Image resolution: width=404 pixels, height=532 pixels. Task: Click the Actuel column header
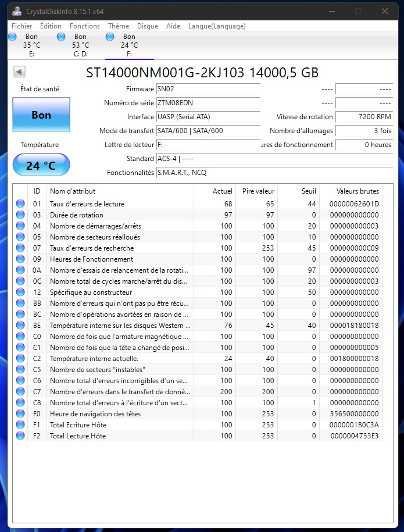click(214, 191)
